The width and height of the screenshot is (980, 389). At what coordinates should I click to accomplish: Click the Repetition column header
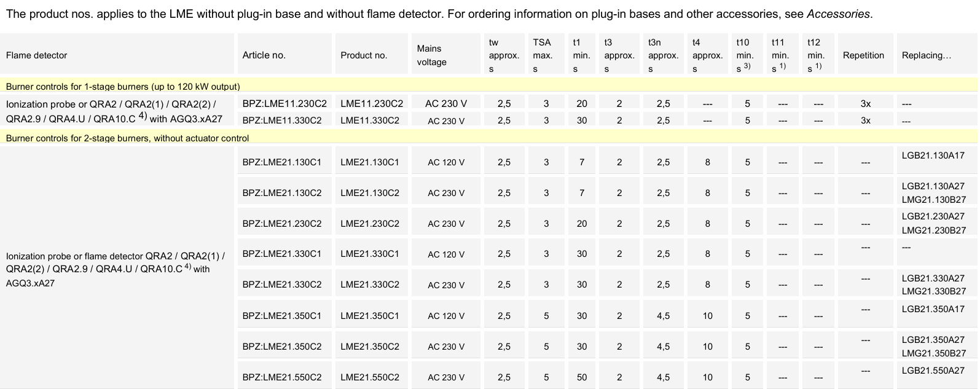(x=863, y=55)
